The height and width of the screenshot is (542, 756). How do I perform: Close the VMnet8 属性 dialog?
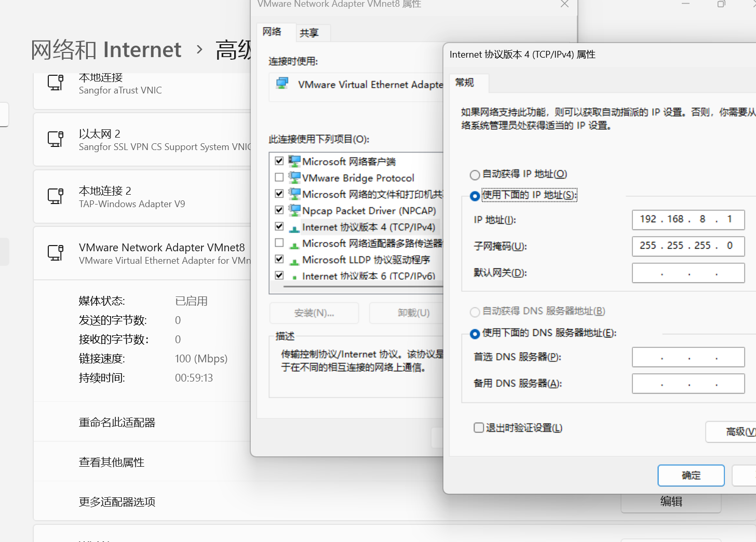[565, 4]
